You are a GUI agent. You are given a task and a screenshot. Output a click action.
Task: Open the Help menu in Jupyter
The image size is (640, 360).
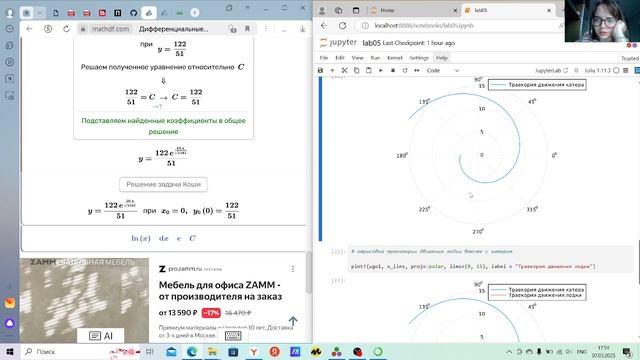click(442, 58)
